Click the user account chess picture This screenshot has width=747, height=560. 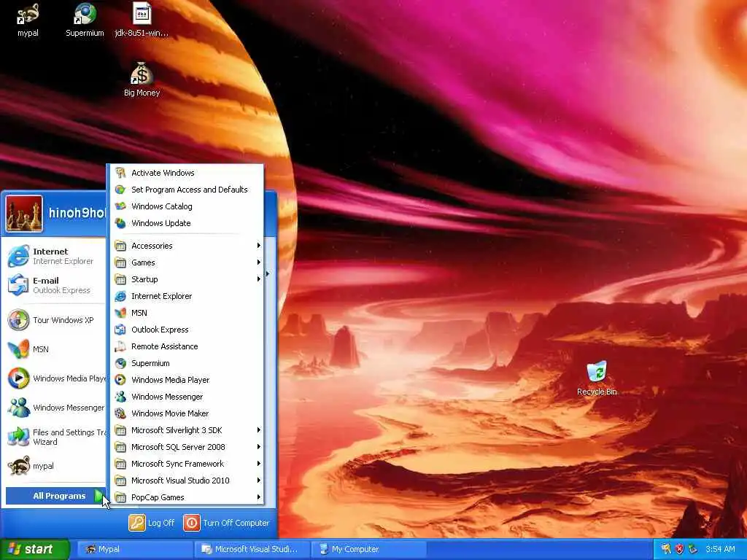[x=24, y=214]
